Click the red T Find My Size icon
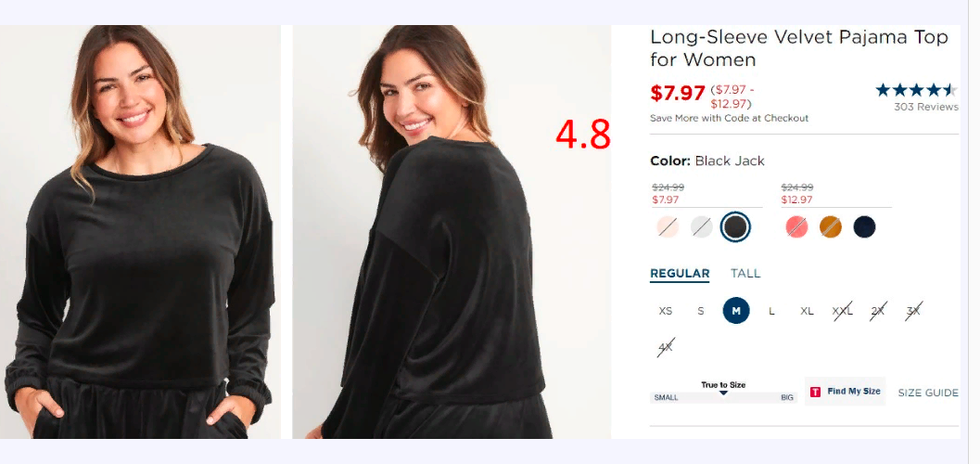980x464 pixels. pyautogui.click(x=815, y=393)
